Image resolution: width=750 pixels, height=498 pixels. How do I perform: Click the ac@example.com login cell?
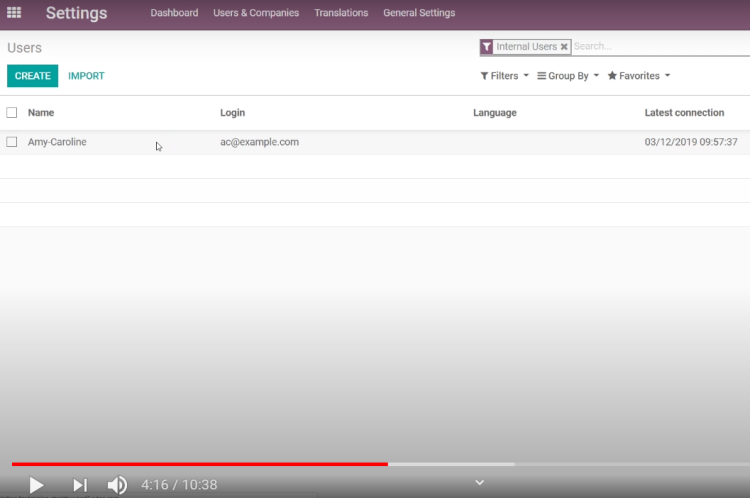tap(259, 142)
